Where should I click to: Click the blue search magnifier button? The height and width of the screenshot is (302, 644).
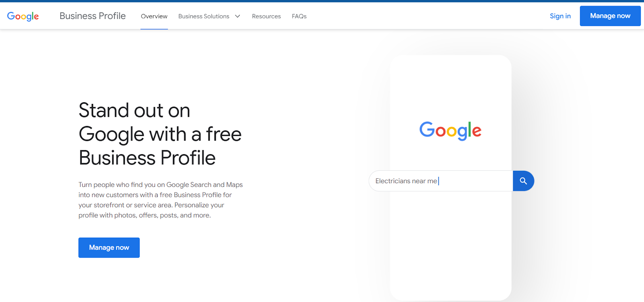tap(523, 181)
